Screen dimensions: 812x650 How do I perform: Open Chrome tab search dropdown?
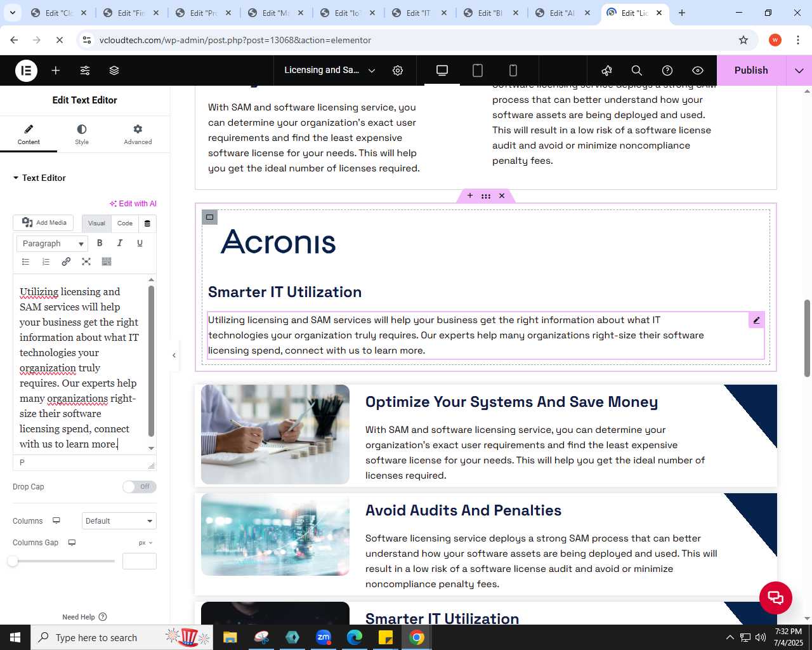(12, 13)
